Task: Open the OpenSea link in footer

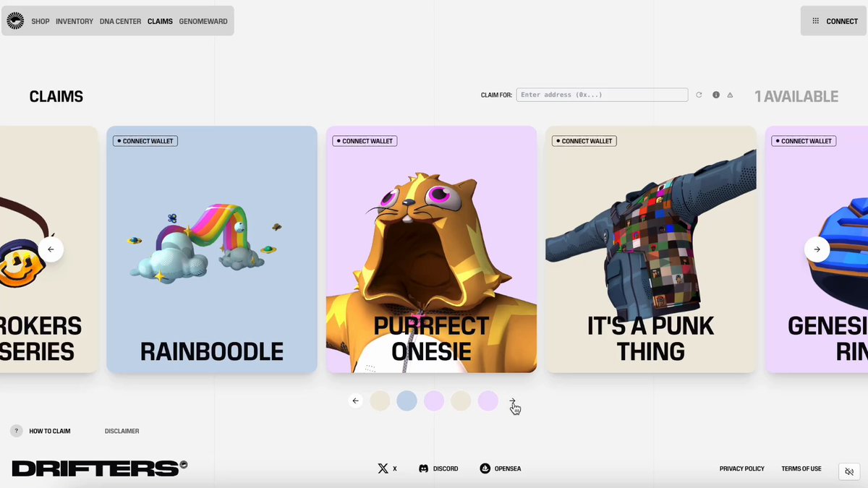Action: point(501,468)
